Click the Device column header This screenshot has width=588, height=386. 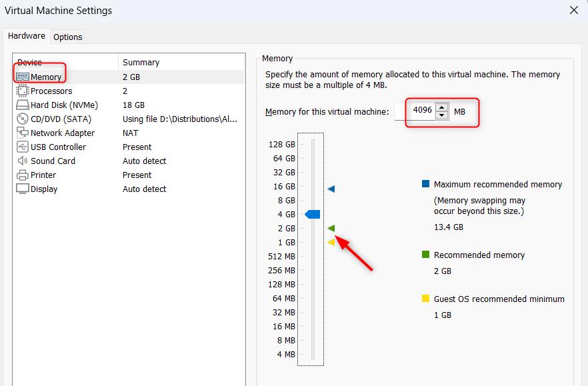coord(29,62)
